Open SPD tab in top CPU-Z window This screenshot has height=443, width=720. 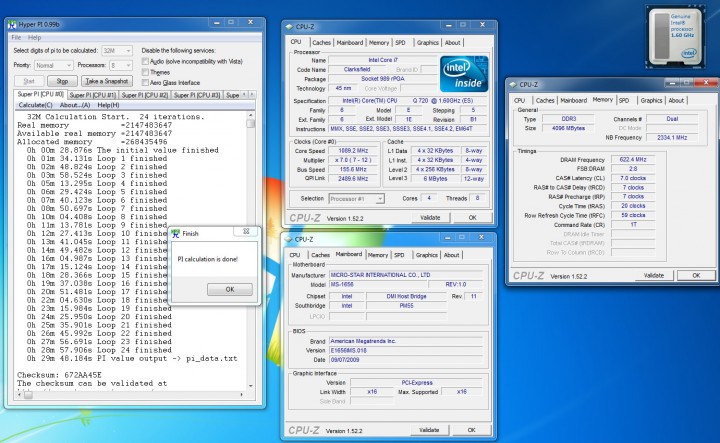[x=400, y=43]
